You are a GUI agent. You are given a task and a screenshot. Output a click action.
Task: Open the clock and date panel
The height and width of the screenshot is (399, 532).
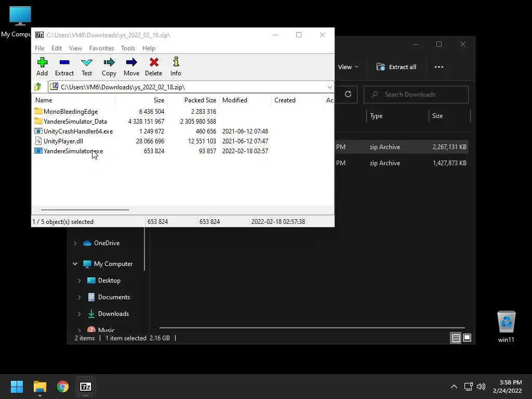pyautogui.click(x=507, y=387)
